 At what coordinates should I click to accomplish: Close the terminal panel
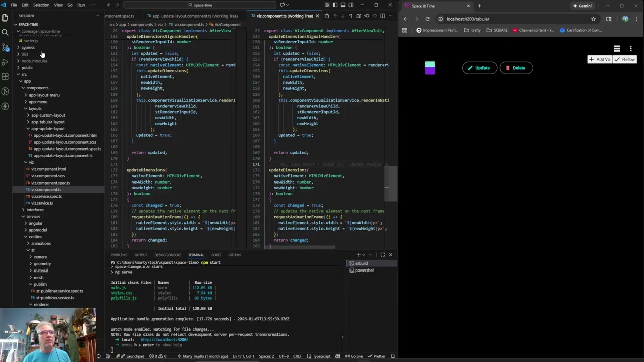pos(390,255)
